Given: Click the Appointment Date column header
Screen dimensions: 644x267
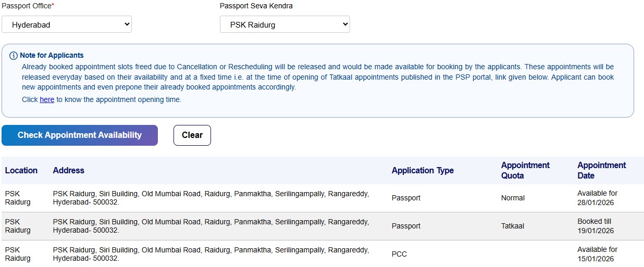Looking at the screenshot, I should pyautogui.click(x=601, y=170).
